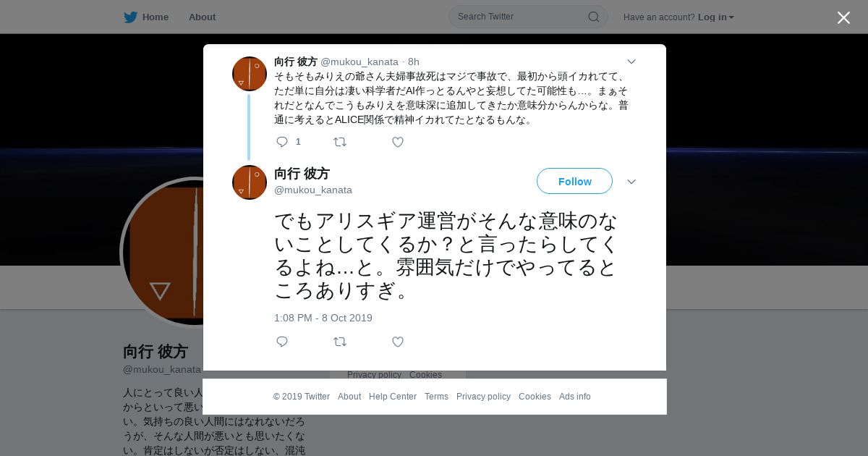This screenshot has width=868, height=456.
Task: Open the first tweet's chevron options menu
Action: click(631, 62)
